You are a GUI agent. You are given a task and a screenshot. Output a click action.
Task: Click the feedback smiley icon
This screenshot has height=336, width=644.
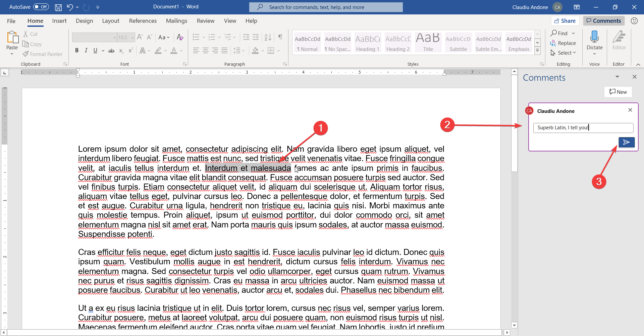(x=634, y=21)
